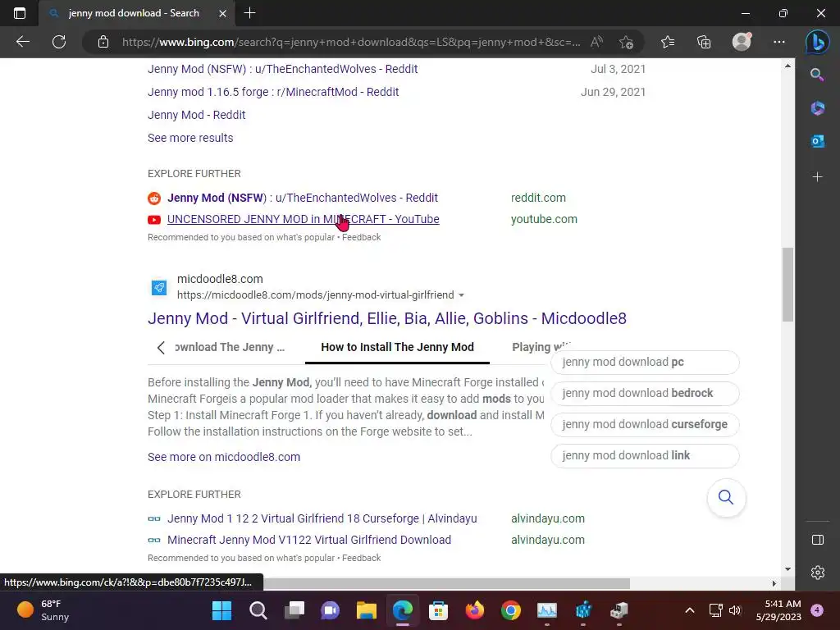The image size is (840, 630).
Task: Select How to Install The Jenny Mod tab
Action: tap(397, 347)
